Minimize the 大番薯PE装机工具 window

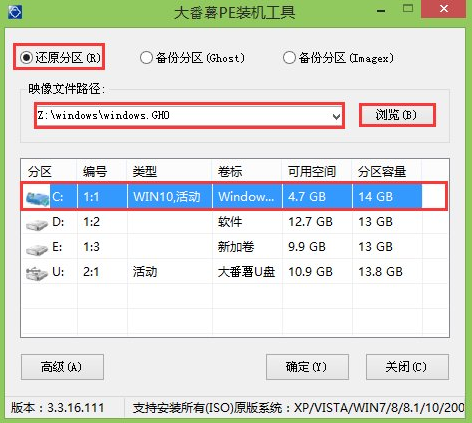click(x=381, y=11)
